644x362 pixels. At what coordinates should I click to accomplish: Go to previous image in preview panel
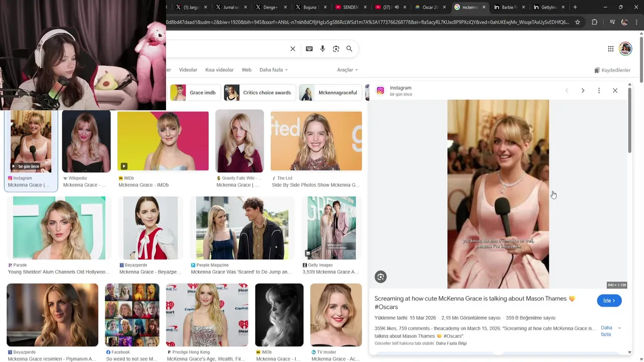[567, 90]
